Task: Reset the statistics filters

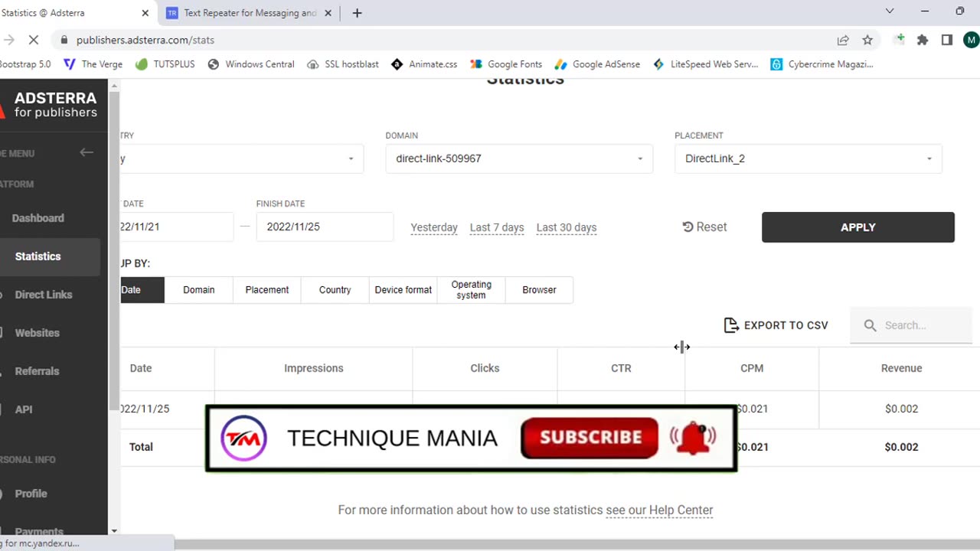Action: (x=704, y=227)
